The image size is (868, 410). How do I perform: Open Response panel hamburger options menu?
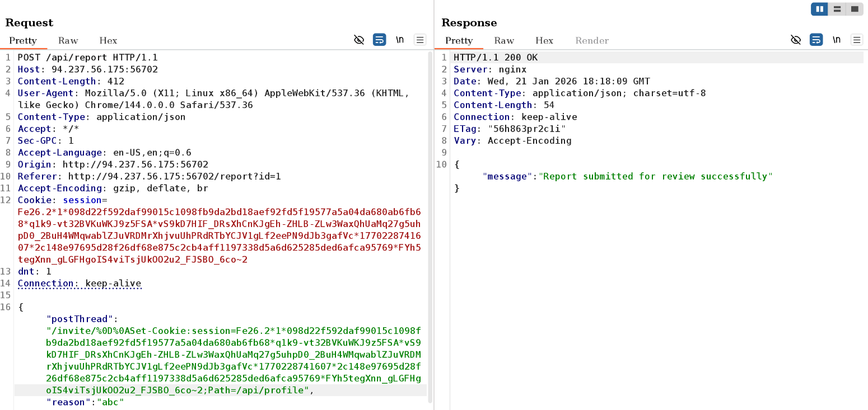point(857,40)
